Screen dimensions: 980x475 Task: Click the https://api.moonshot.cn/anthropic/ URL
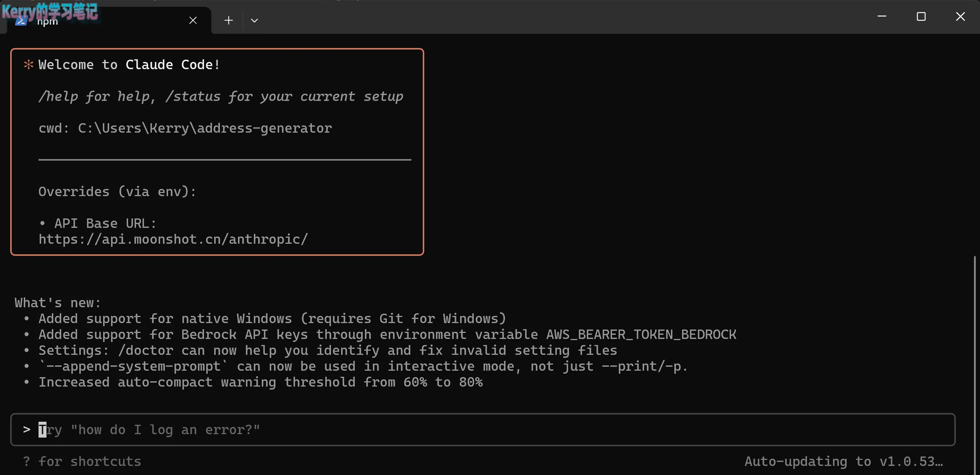173,240
